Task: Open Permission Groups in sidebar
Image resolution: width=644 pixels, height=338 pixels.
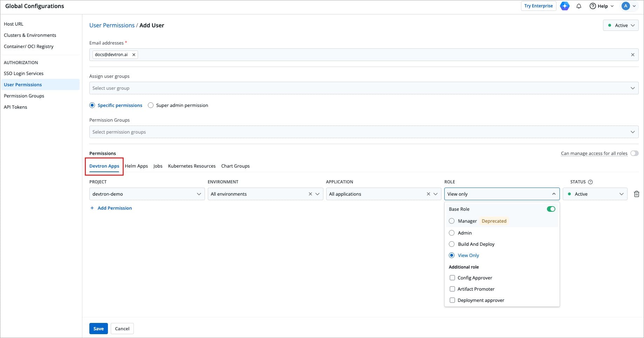Action: pos(24,96)
